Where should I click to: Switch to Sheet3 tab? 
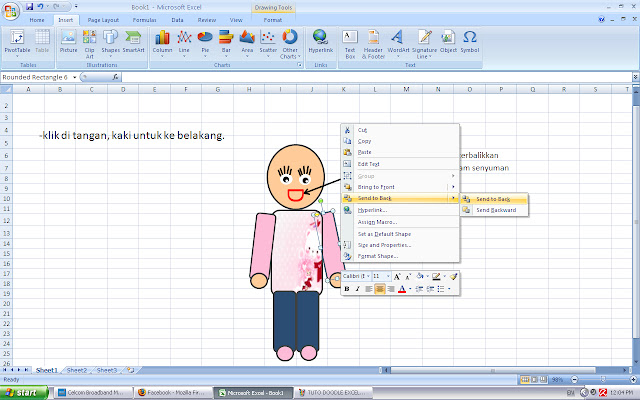pos(107,370)
